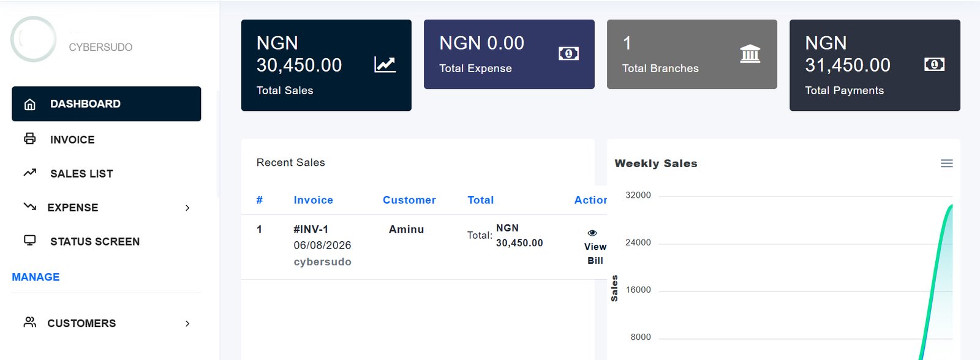Click the Expense trending-down icon
Viewport: 980px width, 360px height.
tap(29, 206)
